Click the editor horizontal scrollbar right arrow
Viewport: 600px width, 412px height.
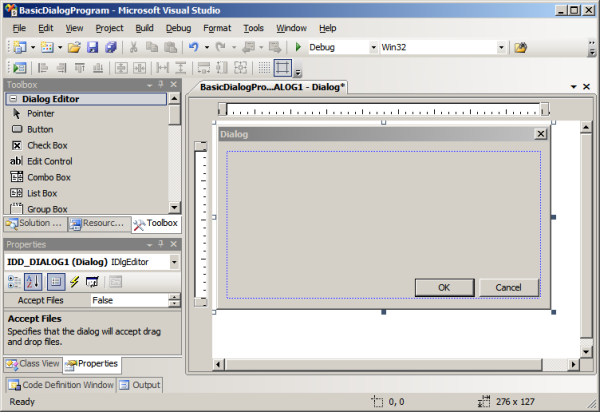tap(573, 365)
